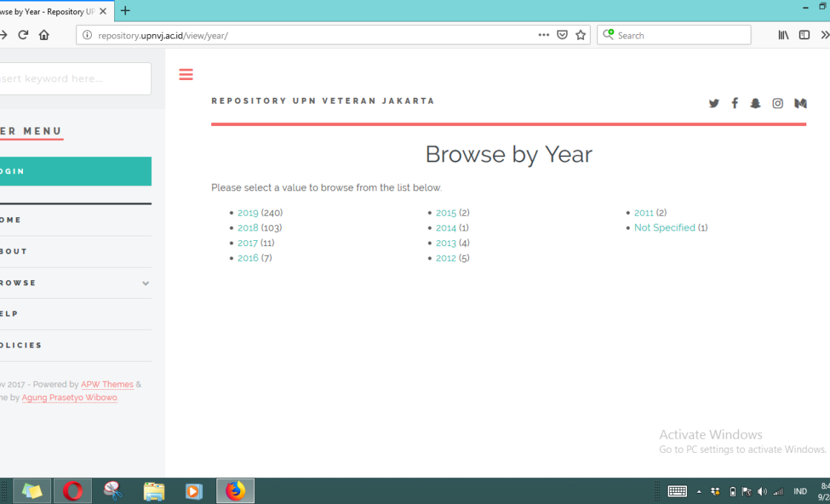Launch Opera from the taskbar
830x504 pixels.
click(73, 491)
